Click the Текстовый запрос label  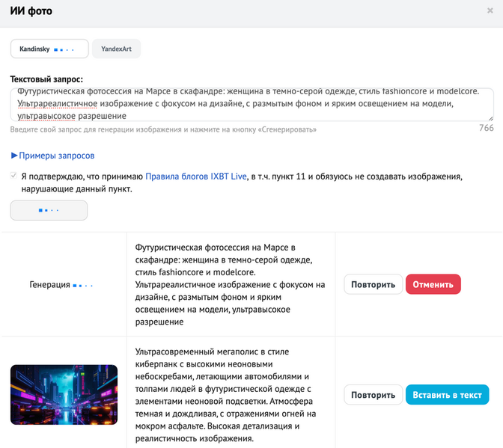point(46,79)
